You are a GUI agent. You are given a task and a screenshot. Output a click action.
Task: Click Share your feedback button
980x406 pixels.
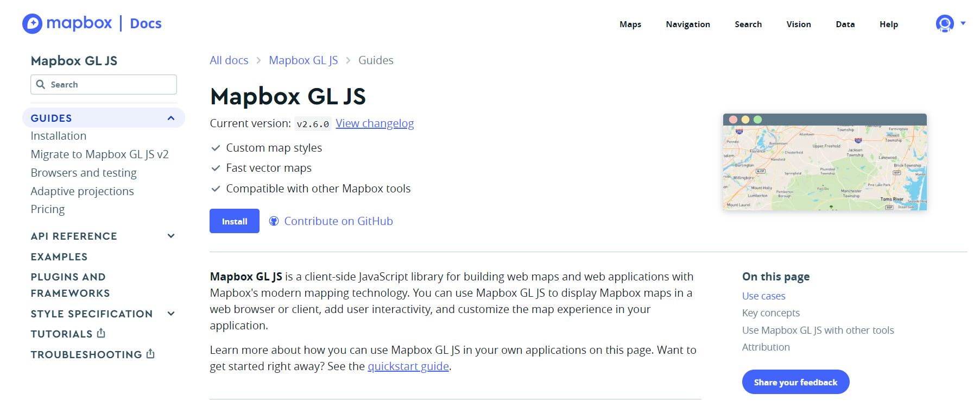click(795, 382)
